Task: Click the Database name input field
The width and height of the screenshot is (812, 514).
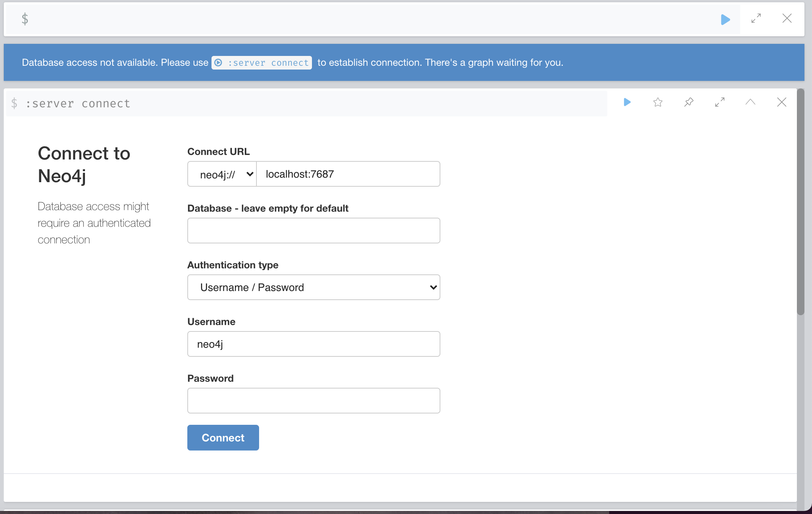Action: [x=313, y=231]
